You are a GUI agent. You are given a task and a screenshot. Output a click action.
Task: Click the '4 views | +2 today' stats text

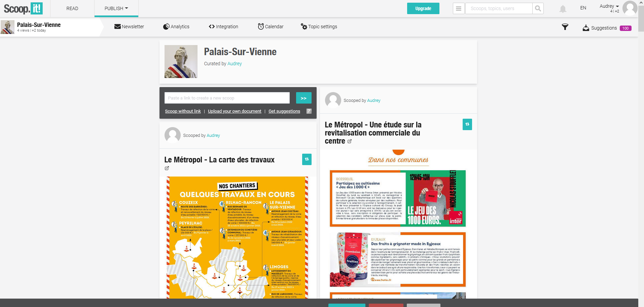click(x=32, y=31)
